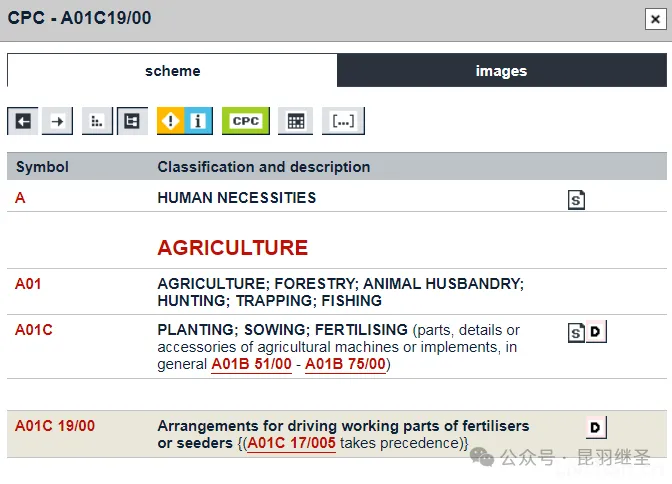The height and width of the screenshot is (484, 672).
Task: Switch to the images tab
Action: click(x=501, y=71)
